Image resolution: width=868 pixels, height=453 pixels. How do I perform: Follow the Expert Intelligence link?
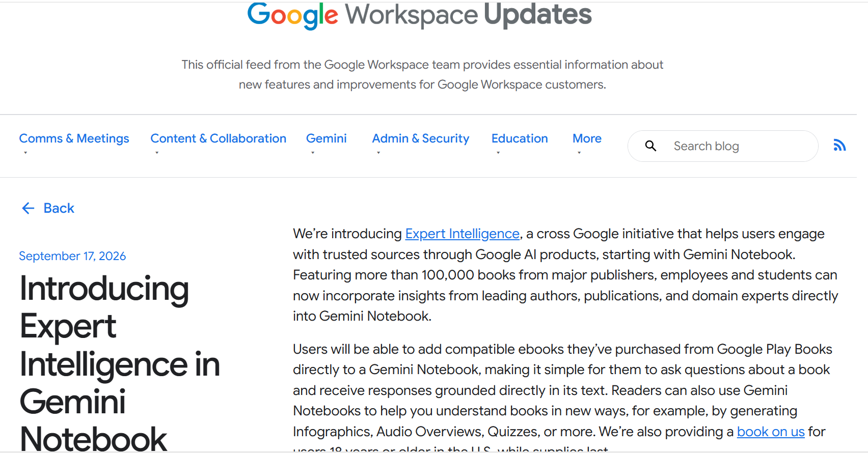pyautogui.click(x=462, y=234)
